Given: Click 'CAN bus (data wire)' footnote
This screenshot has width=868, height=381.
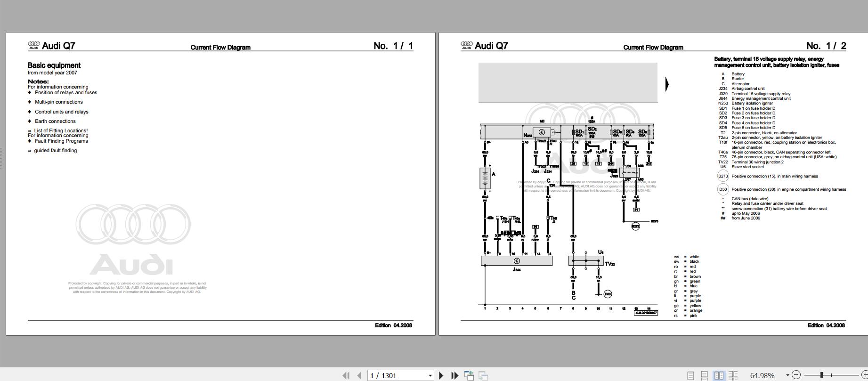Looking at the screenshot, I should 750,199.
